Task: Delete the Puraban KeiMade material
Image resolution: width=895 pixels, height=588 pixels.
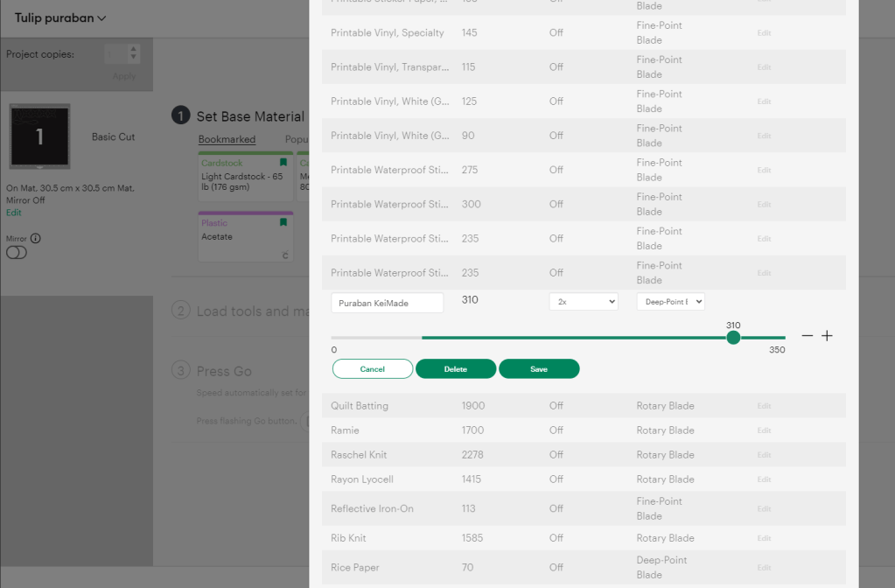Action: point(456,368)
